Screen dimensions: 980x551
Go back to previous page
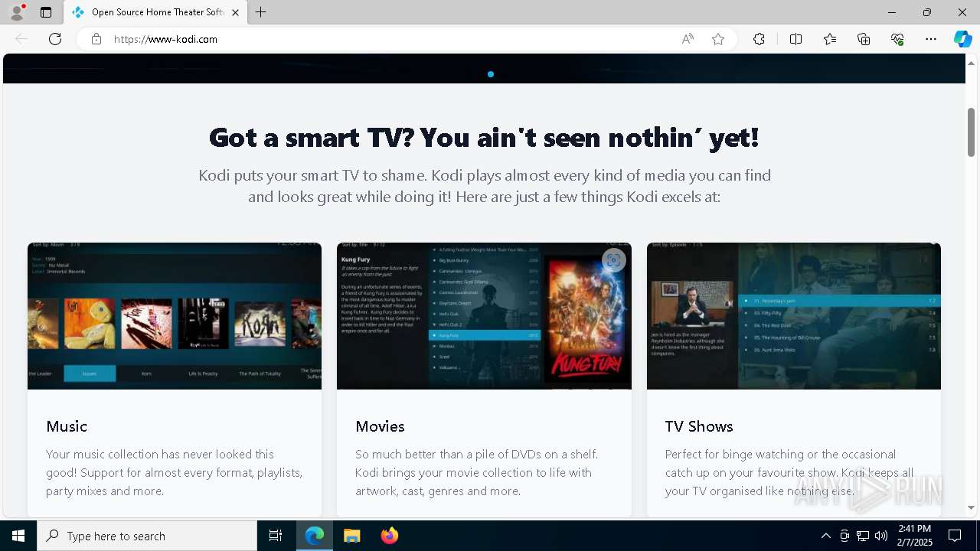click(x=21, y=39)
